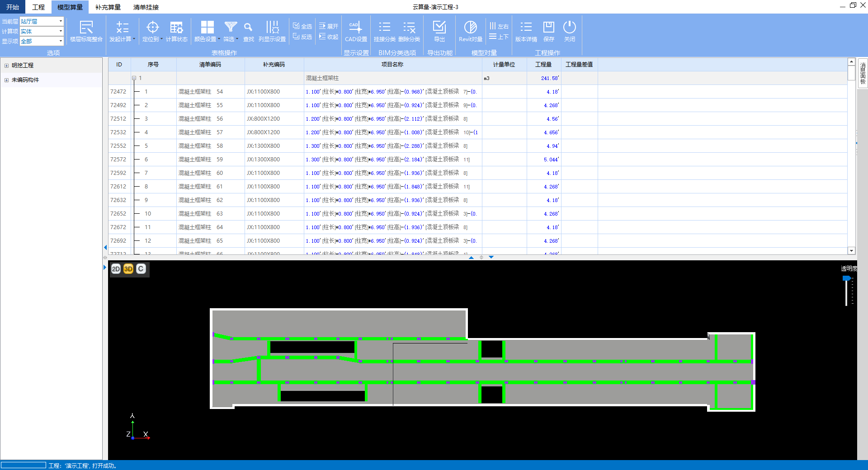Switch to the 补充算量 tab
Screen dimensions: 868x470
click(108, 7)
